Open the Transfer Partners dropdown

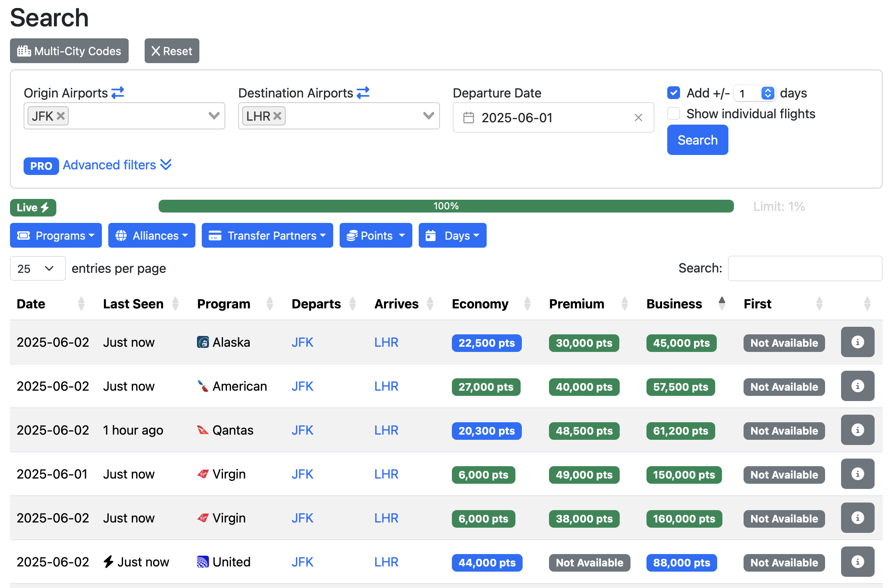point(267,235)
